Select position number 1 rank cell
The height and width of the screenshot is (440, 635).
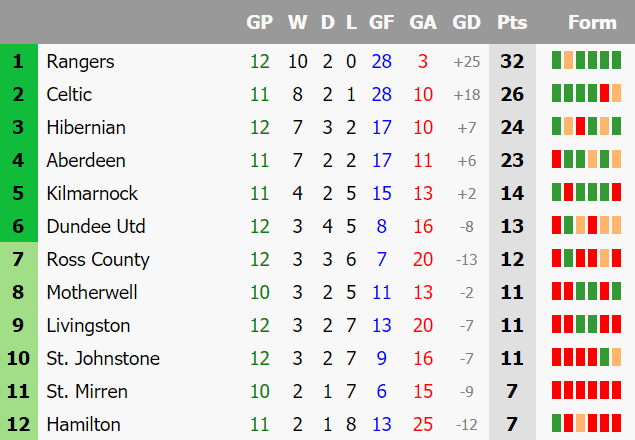coord(19,61)
